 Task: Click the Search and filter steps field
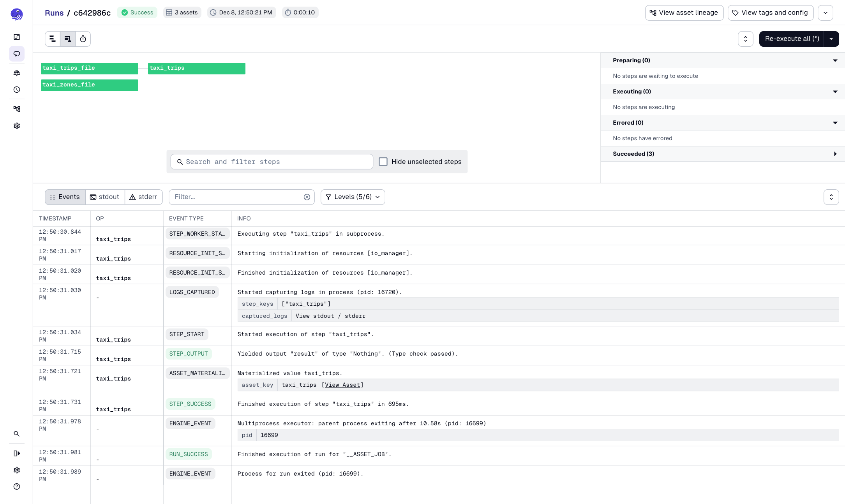[271, 161]
